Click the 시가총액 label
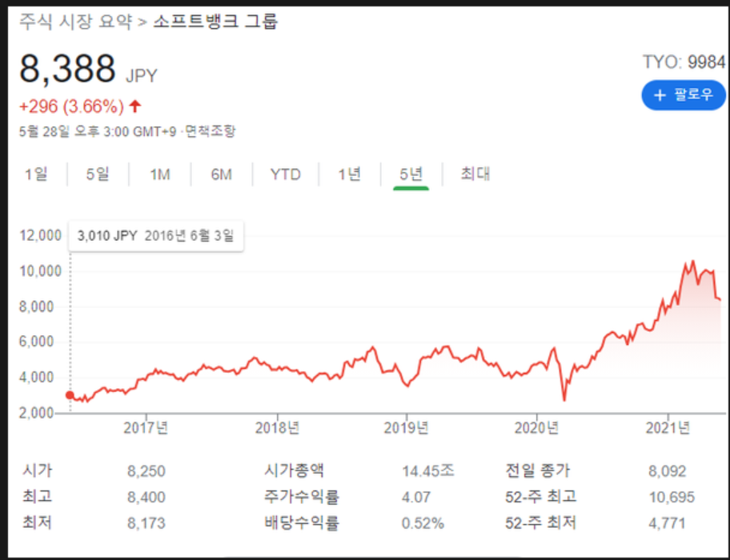730x560 pixels. click(x=294, y=470)
